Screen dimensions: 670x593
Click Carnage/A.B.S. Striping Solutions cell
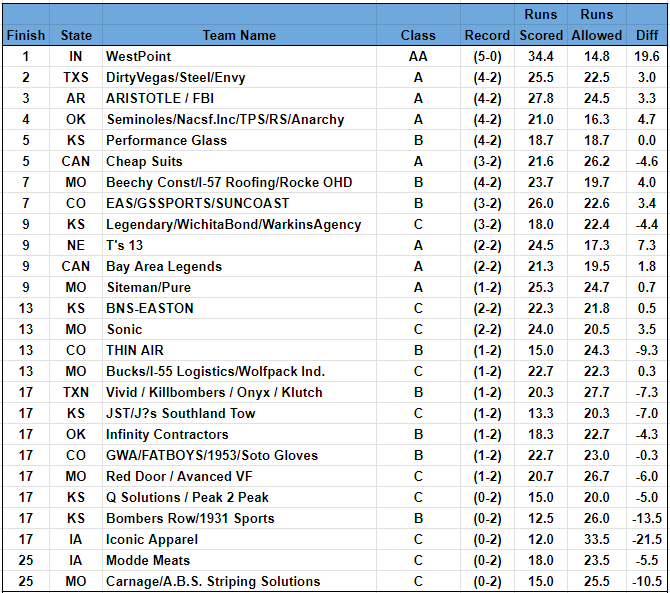pyautogui.click(x=239, y=581)
